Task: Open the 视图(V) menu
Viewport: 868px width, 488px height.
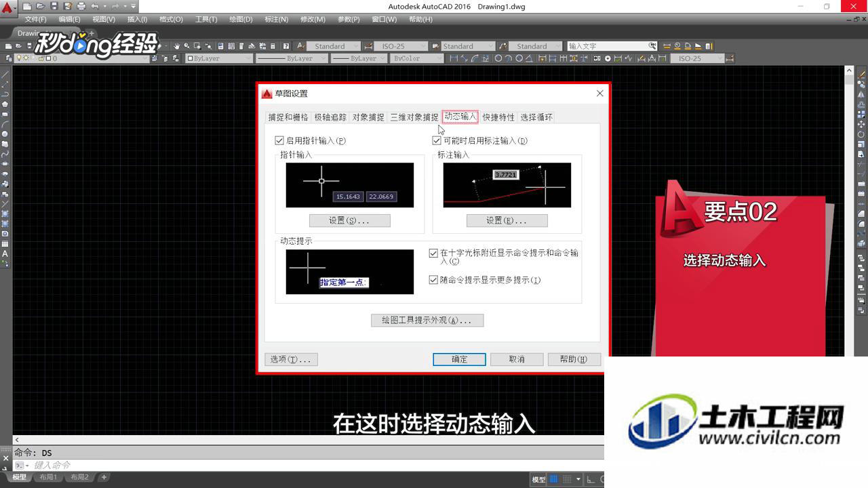Action: [x=103, y=20]
